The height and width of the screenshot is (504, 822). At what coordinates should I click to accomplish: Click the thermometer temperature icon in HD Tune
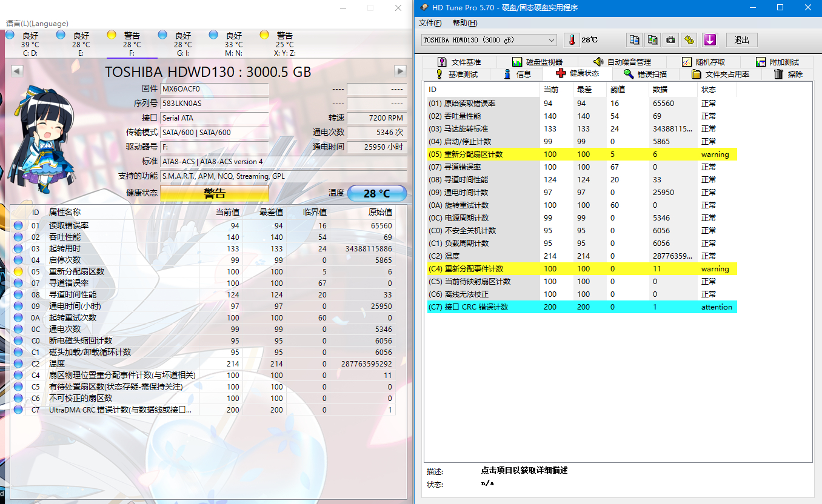[x=572, y=40]
